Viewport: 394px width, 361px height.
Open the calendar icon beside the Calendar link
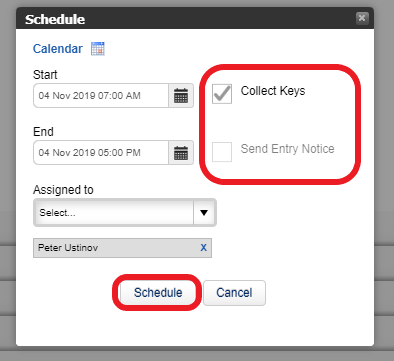pos(98,49)
